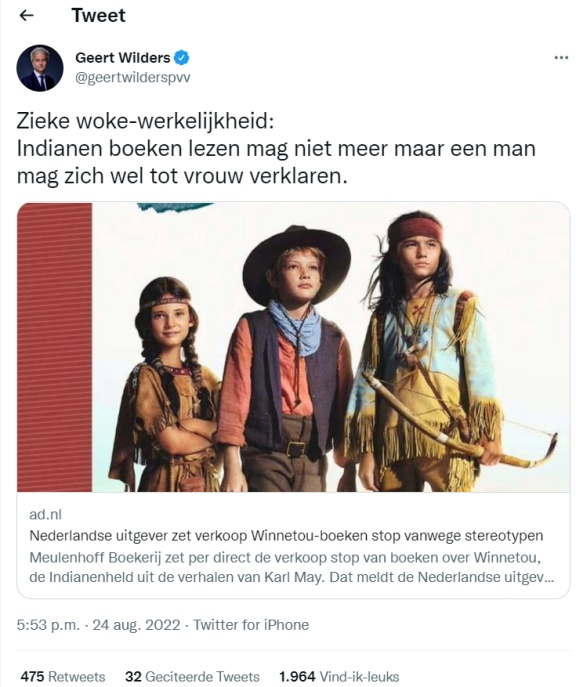Viewport: 576px width, 687px height.
Task: Open the Twitter for iPhone source label
Action: pyautogui.click(x=251, y=624)
